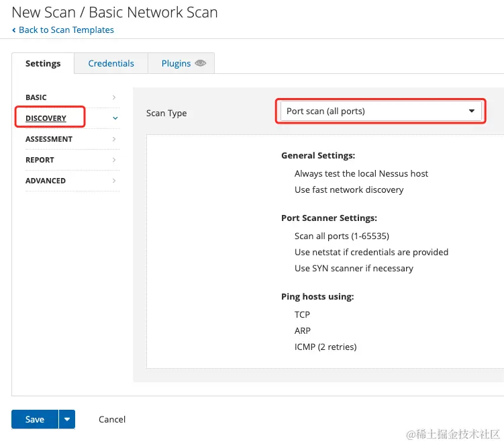Expand the ASSESSMENT section chevron
504x444 pixels.
[114, 139]
